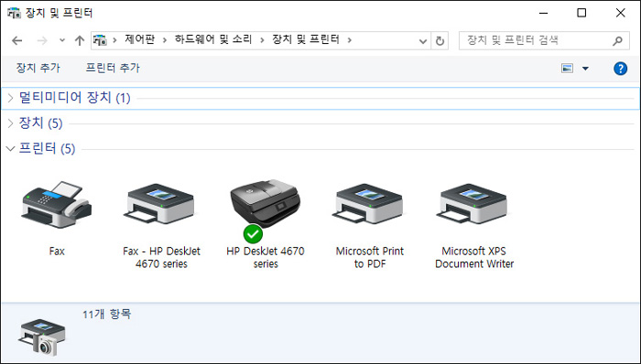Minimize the 장치 및 프린터 window

543,13
